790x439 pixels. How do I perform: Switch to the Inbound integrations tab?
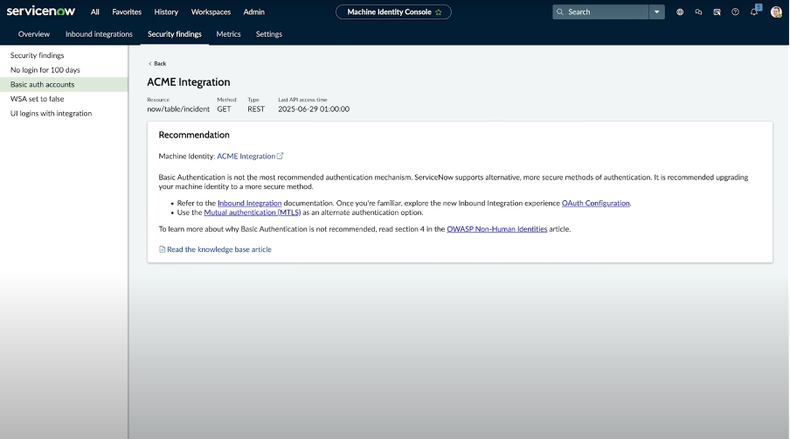[99, 34]
